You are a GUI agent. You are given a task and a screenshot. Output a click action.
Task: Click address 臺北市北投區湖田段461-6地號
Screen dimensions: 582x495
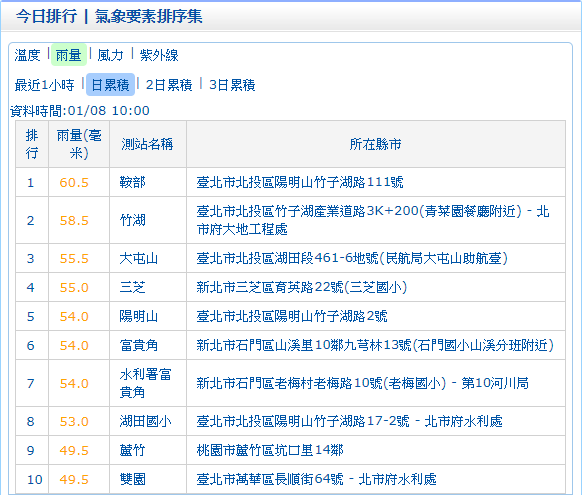click(x=352, y=258)
